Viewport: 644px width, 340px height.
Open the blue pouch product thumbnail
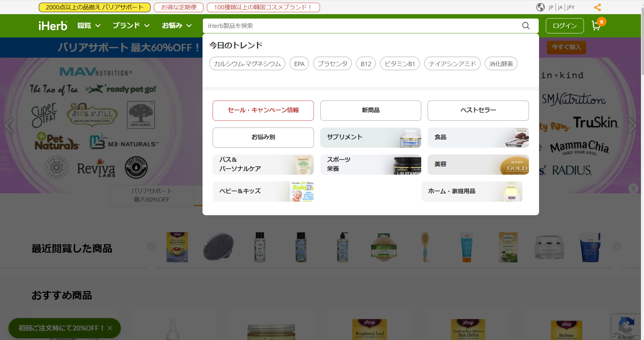(x=590, y=247)
